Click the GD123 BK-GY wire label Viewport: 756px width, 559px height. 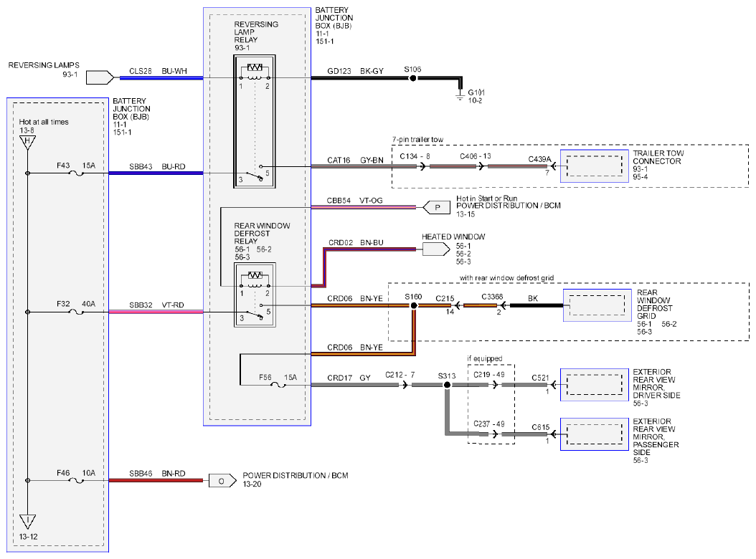pyautogui.click(x=355, y=71)
